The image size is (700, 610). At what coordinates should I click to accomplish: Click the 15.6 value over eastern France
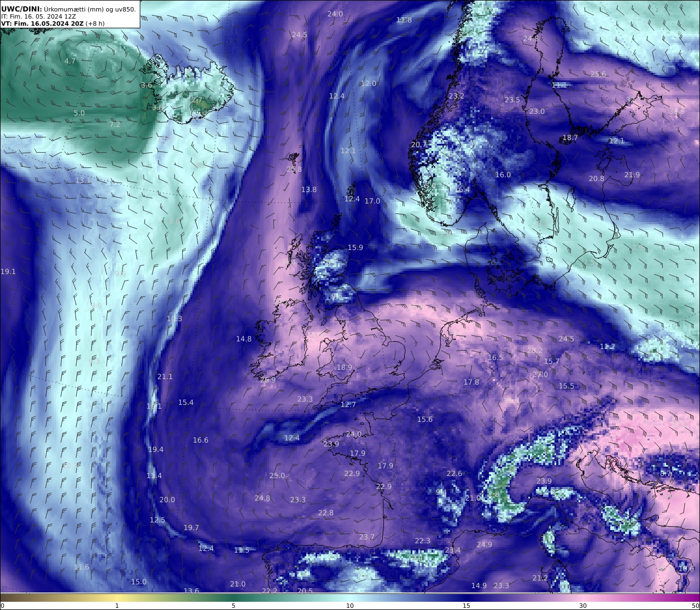(x=425, y=419)
